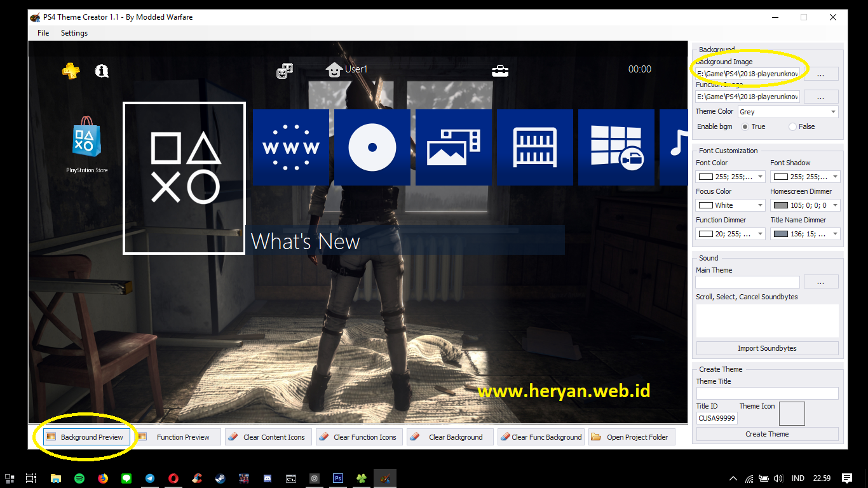Select the What's New tile with PlayStation shapes

(184, 178)
